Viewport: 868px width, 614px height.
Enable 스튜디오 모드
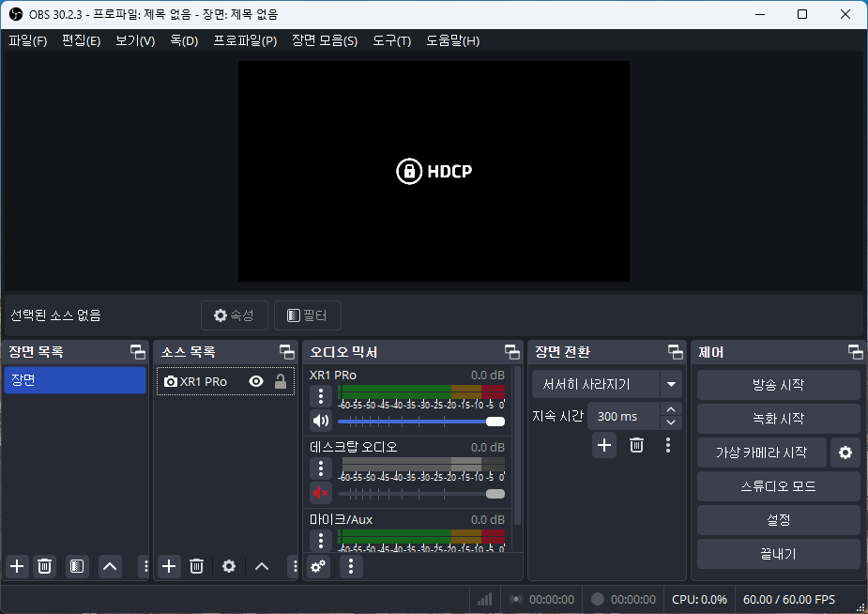pyautogui.click(x=778, y=486)
